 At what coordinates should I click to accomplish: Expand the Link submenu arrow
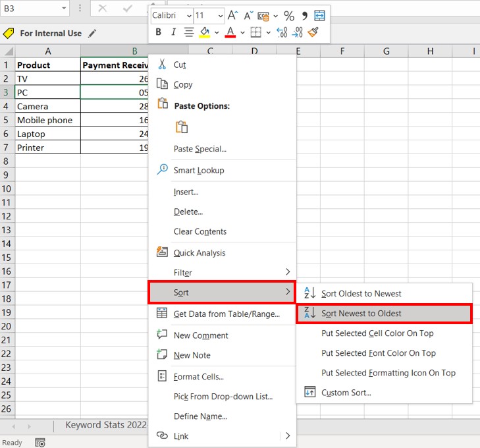288,435
